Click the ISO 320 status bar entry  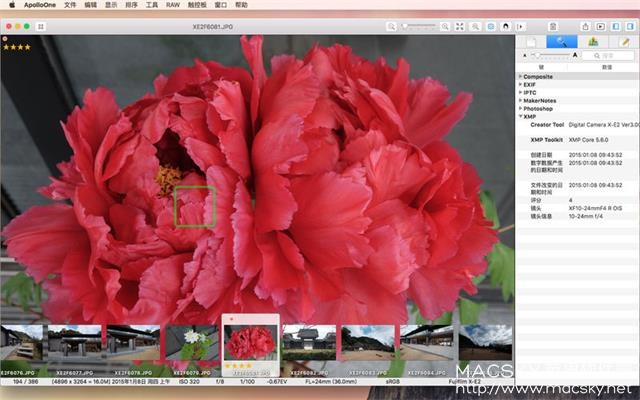pos(189,382)
